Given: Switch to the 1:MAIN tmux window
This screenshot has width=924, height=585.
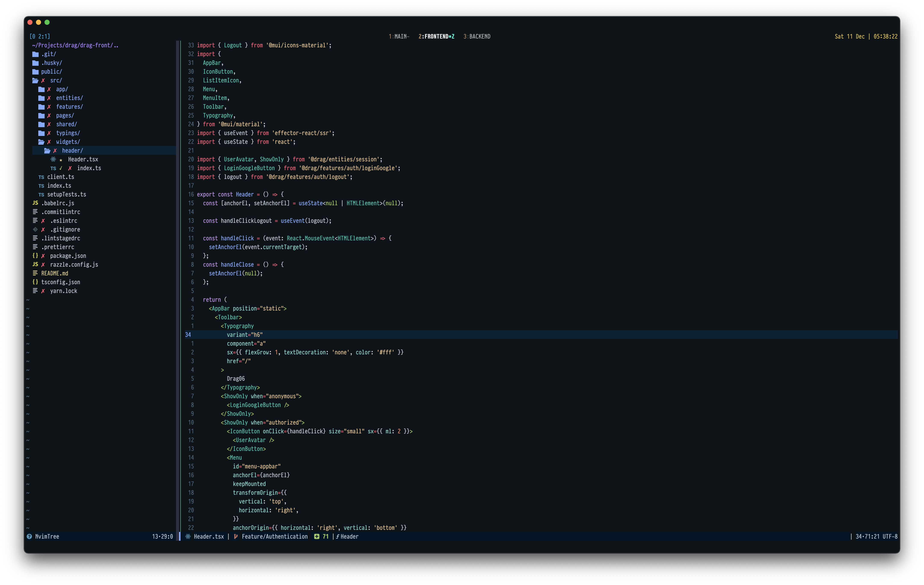Looking at the screenshot, I should click(x=399, y=36).
